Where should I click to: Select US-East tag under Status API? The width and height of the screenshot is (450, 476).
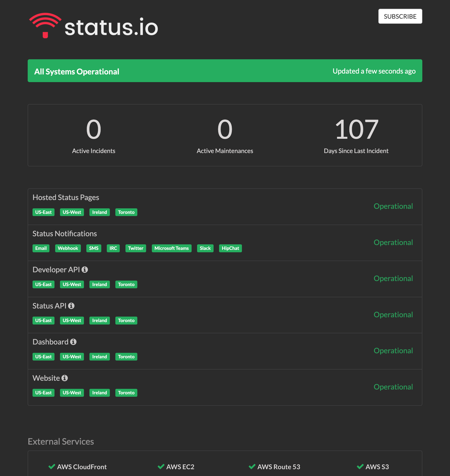click(44, 321)
